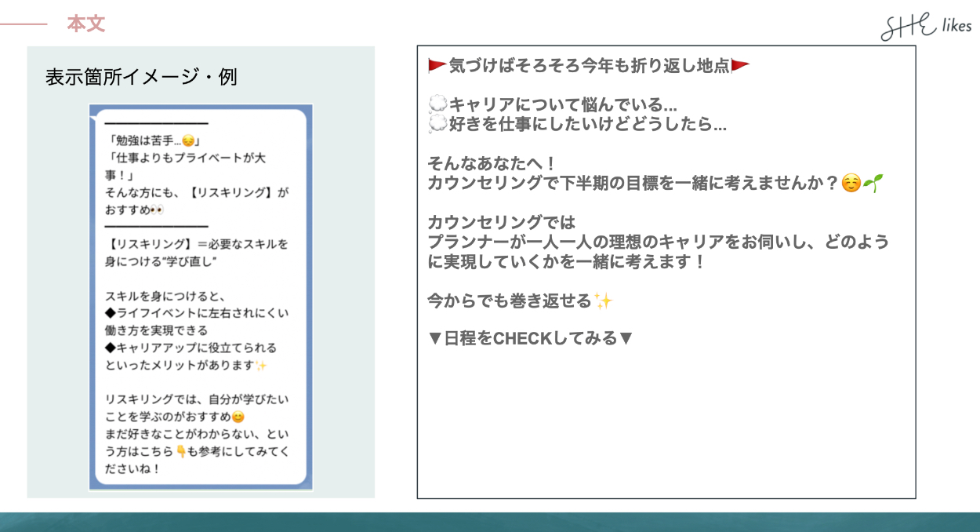This screenshot has height=532, width=980.
Task: Click the down triangle before 日程
Action: 435,339
